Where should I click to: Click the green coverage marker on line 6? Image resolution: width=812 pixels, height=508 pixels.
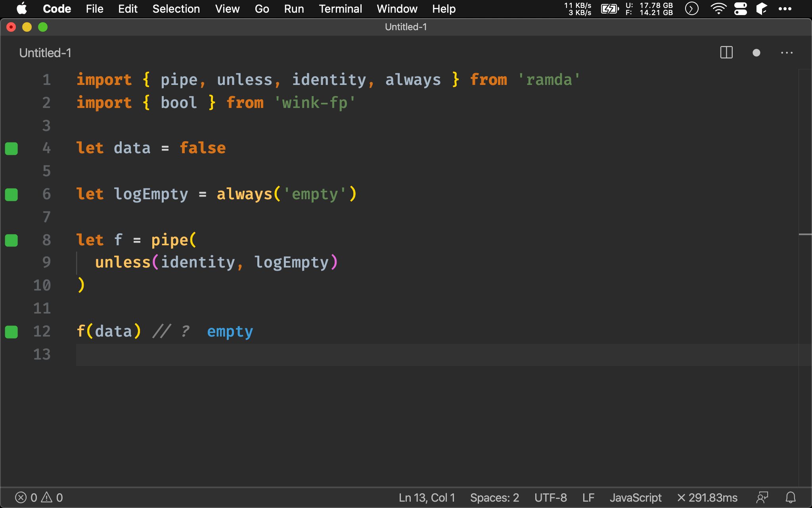point(11,194)
